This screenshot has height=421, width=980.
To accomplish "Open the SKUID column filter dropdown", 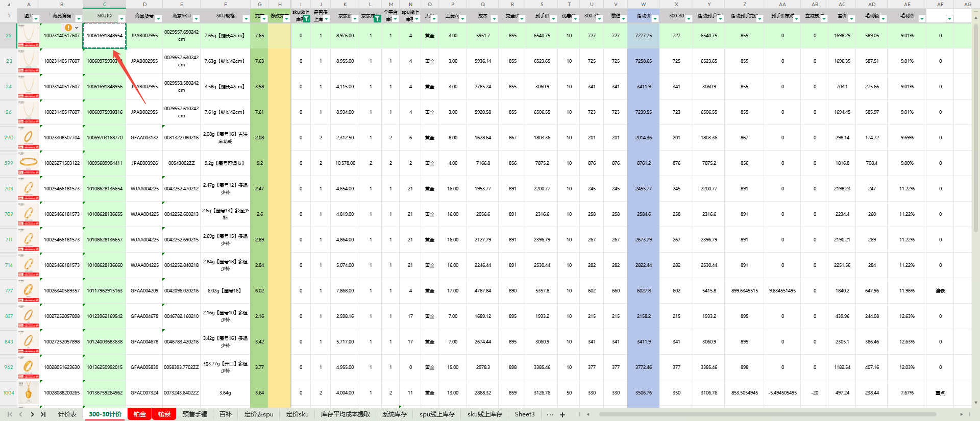I will pos(121,19).
